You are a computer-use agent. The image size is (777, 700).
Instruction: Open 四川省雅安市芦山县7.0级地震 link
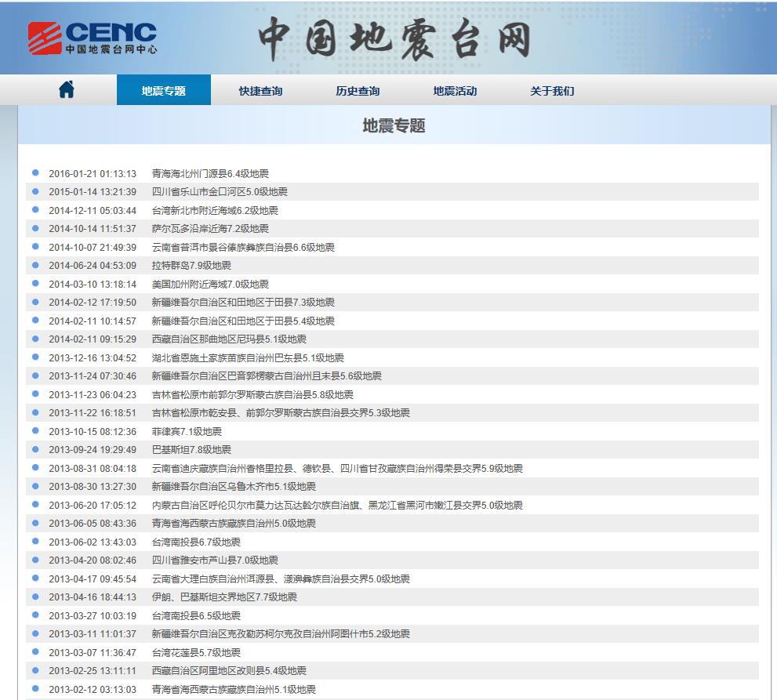(x=215, y=560)
